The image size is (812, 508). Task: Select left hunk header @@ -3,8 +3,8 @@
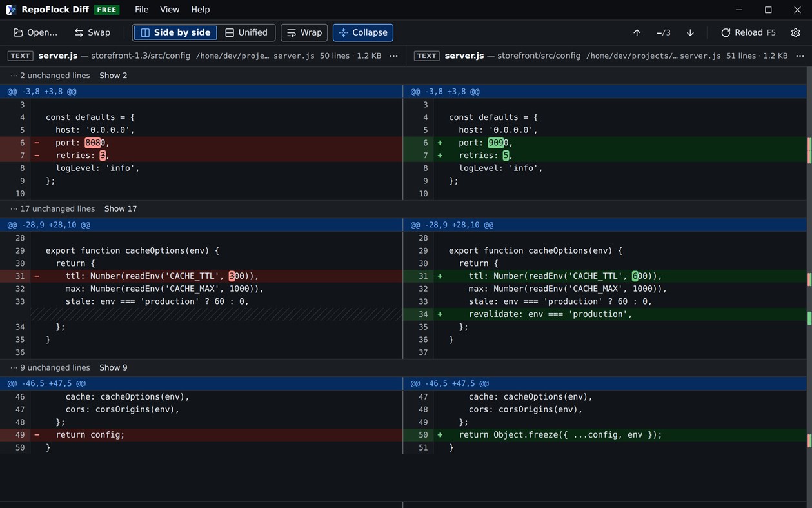point(201,92)
